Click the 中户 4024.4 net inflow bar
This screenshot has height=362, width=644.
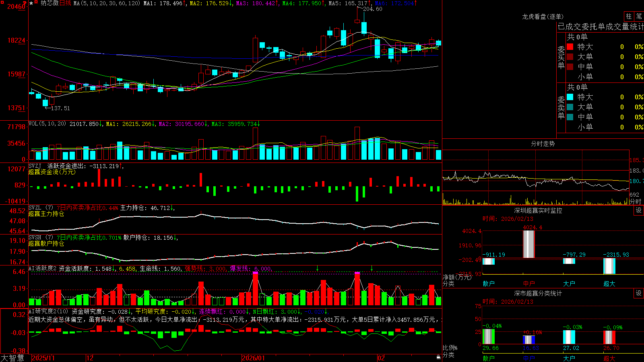[x=528, y=244]
